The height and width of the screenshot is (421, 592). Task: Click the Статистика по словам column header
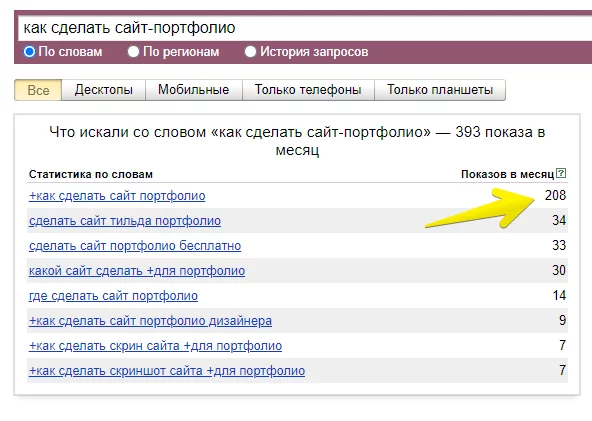click(91, 174)
